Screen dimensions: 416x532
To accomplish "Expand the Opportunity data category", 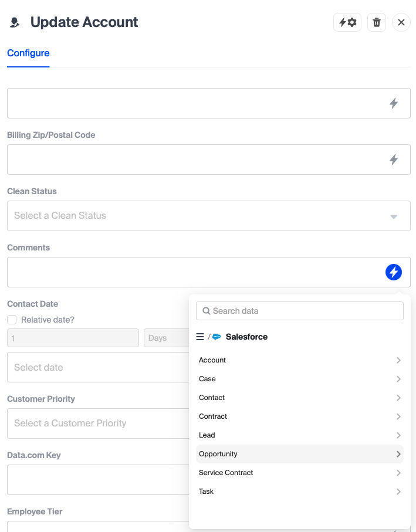I will click(299, 454).
